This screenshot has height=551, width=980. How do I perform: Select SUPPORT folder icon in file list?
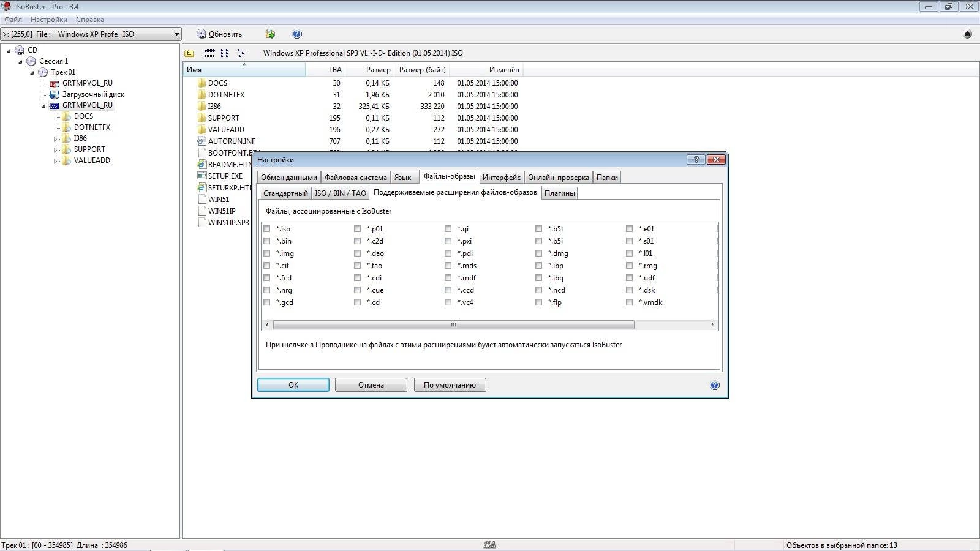click(202, 118)
